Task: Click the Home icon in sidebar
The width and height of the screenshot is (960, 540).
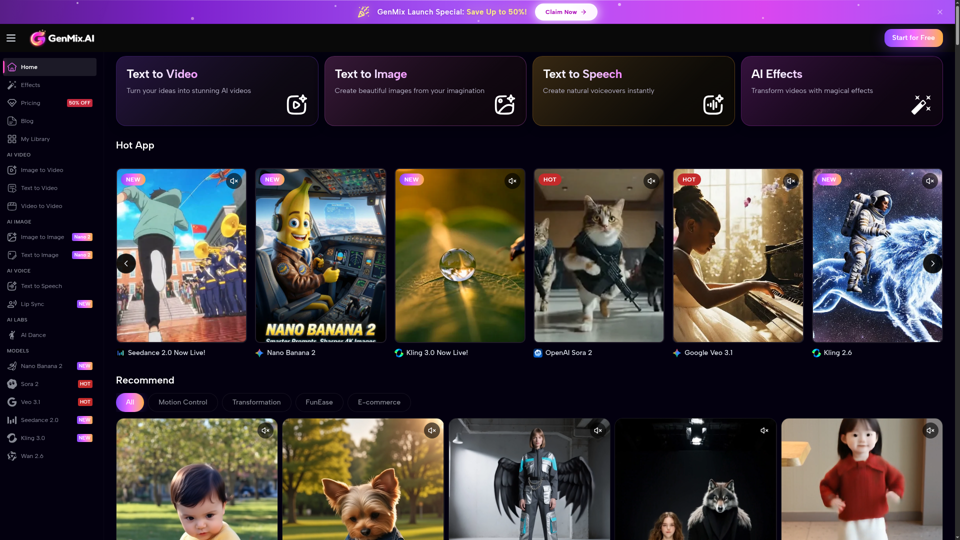Action: 12,67
